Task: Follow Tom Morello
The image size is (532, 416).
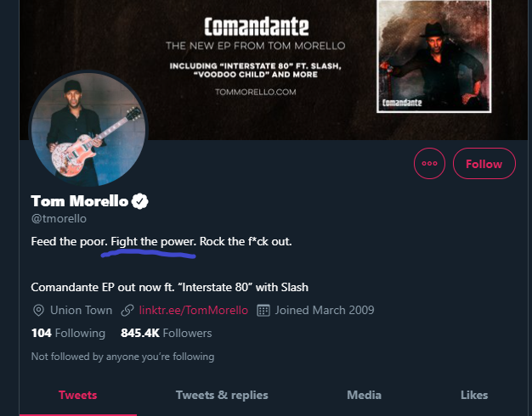Action: click(x=484, y=164)
